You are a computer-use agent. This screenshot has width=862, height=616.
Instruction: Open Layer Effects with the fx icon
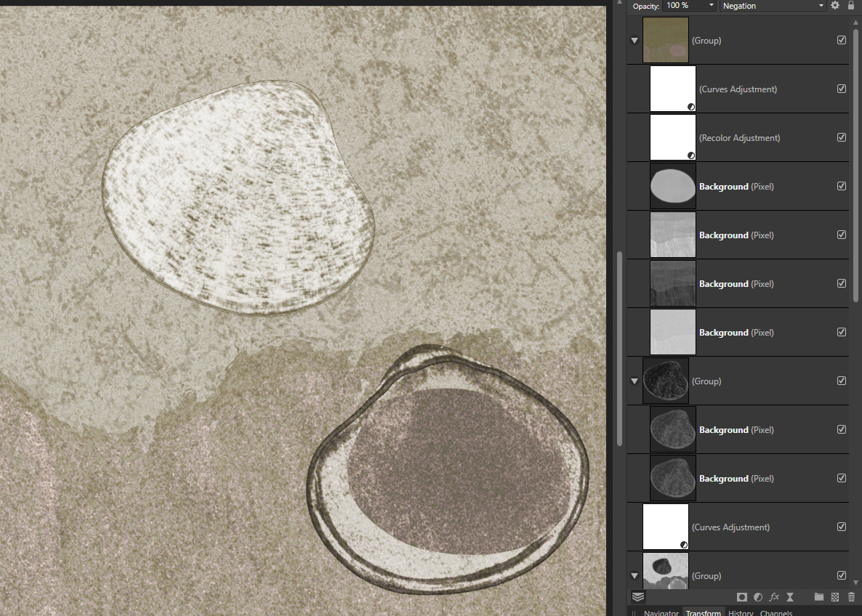click(x=774, y=597)
